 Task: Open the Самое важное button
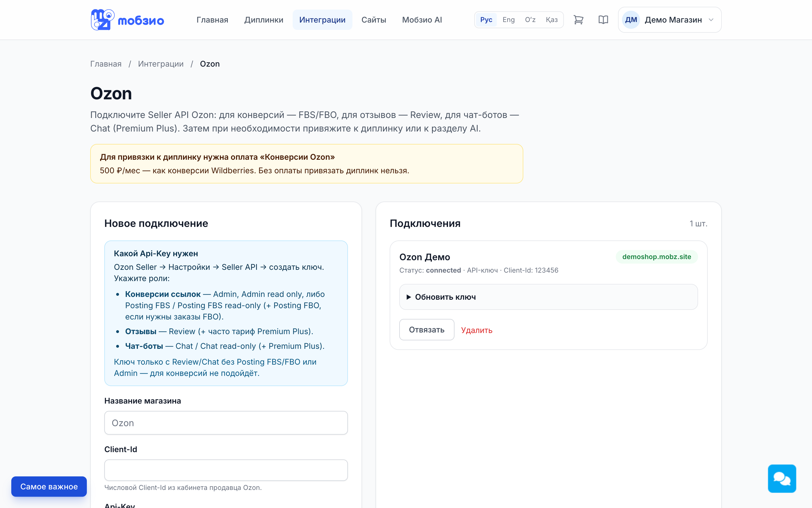[x=49, y=486]
